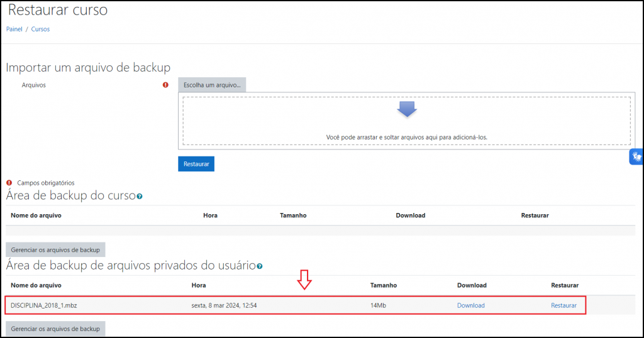
Task: Click help icon beside Área de backup do curso
Action: [x=140, y=196]
